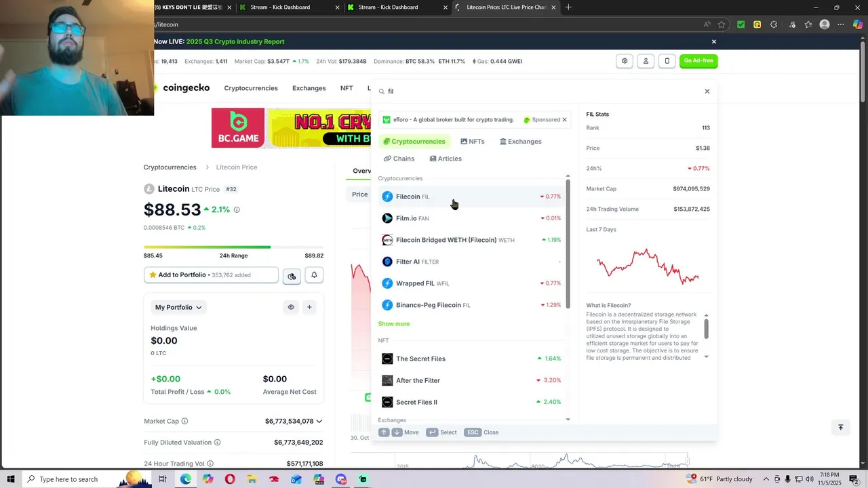Add page to favorites star icon
The width and height of the screenshot is (868, 488).
(x=722, y=24)
